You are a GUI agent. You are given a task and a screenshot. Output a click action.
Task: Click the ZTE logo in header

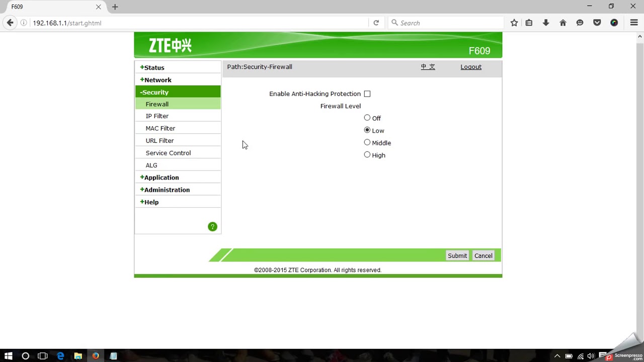tap(170, 46)
